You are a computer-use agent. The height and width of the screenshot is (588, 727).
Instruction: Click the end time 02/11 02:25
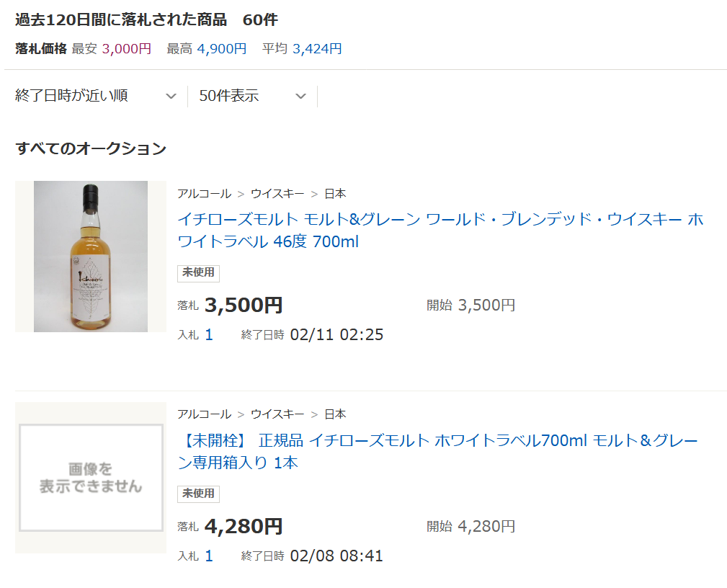pyautogui.click(x=336, y=335)
